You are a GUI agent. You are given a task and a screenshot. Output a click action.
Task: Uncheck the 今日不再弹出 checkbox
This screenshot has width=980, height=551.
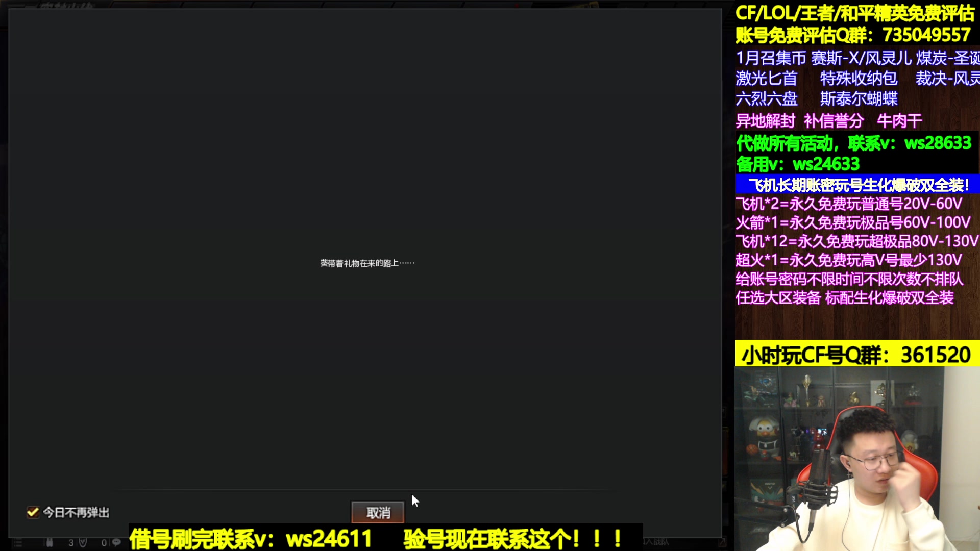click(33, 512)
